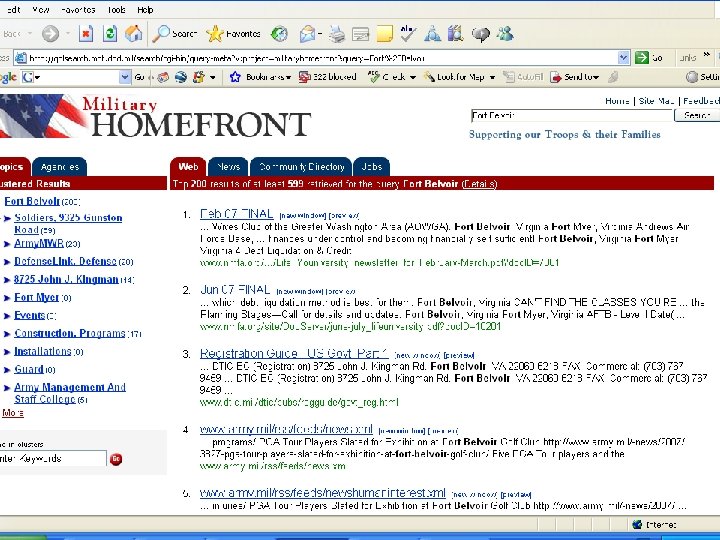Screen dimensions: 720x540
Task: Open Google toolbar Bookmarks star
Action: click(x=235, y=77)
